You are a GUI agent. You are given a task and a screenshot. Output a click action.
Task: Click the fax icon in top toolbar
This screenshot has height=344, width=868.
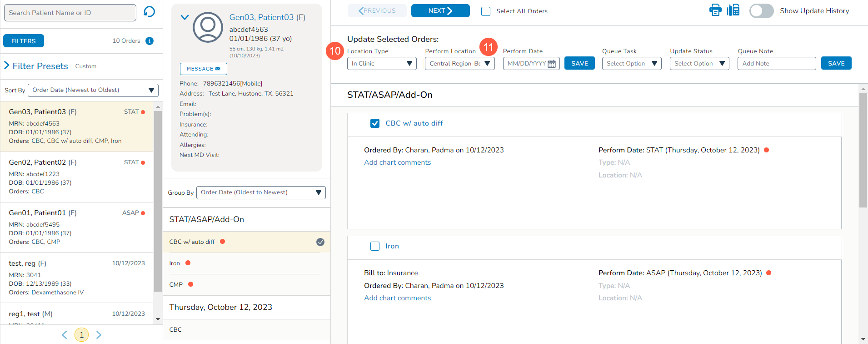click(x=733, y=10)
